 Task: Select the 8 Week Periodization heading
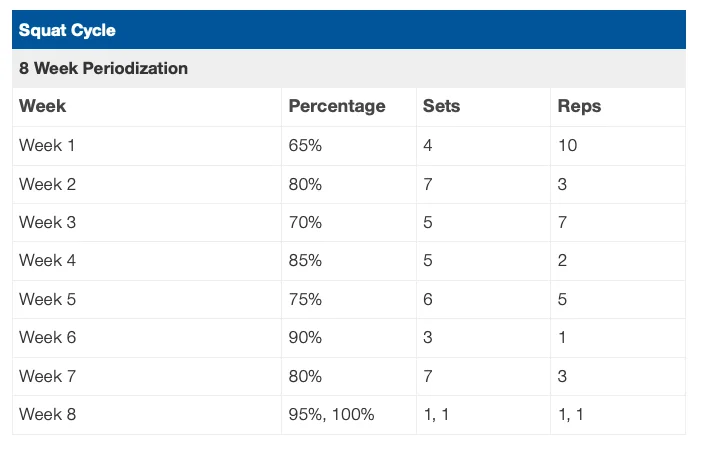pyautogui.click(x=103, y=69)
